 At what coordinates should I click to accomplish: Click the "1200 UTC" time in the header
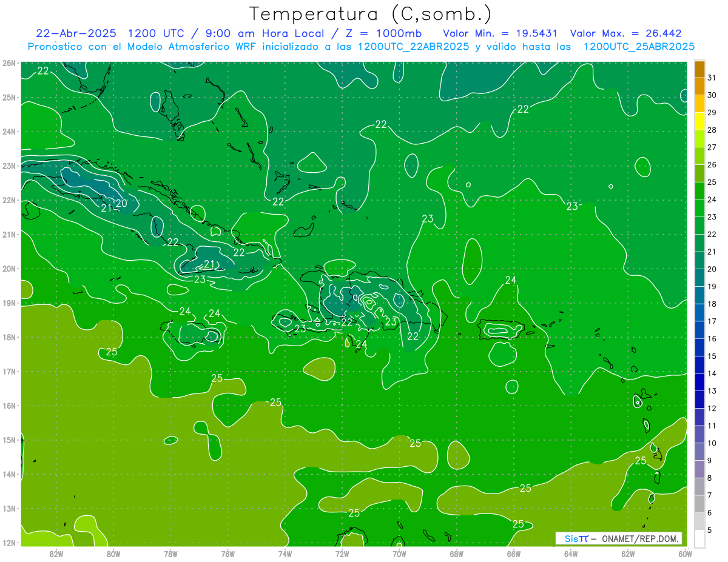(157, 33)
